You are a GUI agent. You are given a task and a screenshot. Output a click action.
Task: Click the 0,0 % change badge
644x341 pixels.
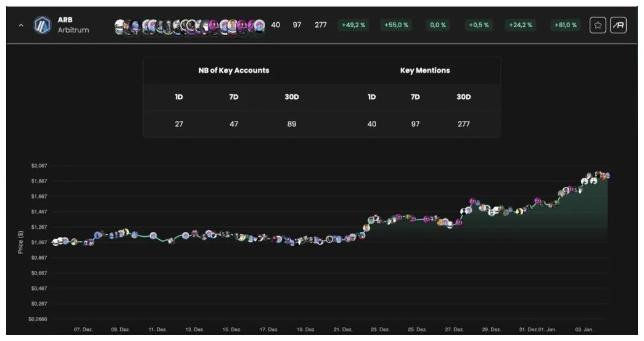(x=438, y=25)
